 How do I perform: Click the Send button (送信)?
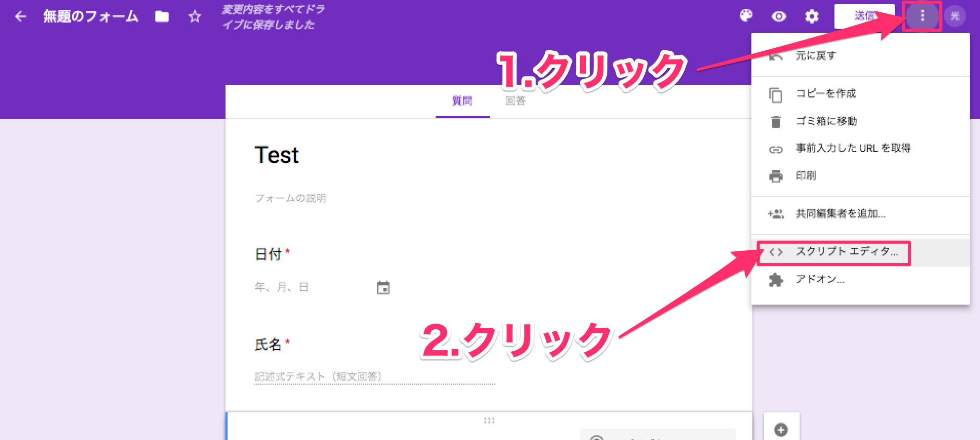pyautogui.click(x=864, y=16)
